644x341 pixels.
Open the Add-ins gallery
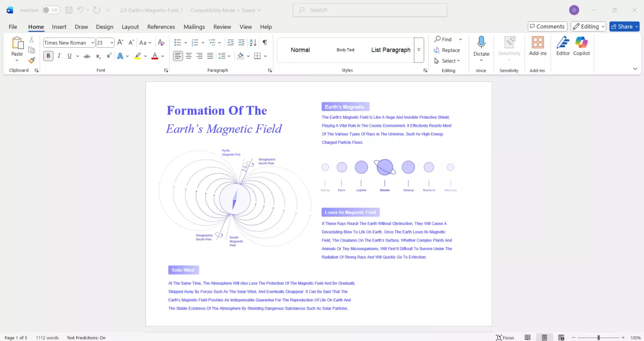click(x=538, y=46)
